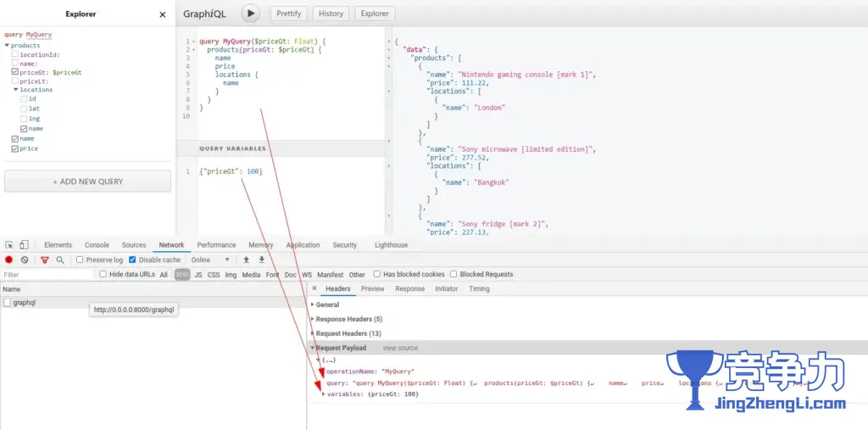
Task: Open the History button in GraphiQL
Action: (331, 14)
